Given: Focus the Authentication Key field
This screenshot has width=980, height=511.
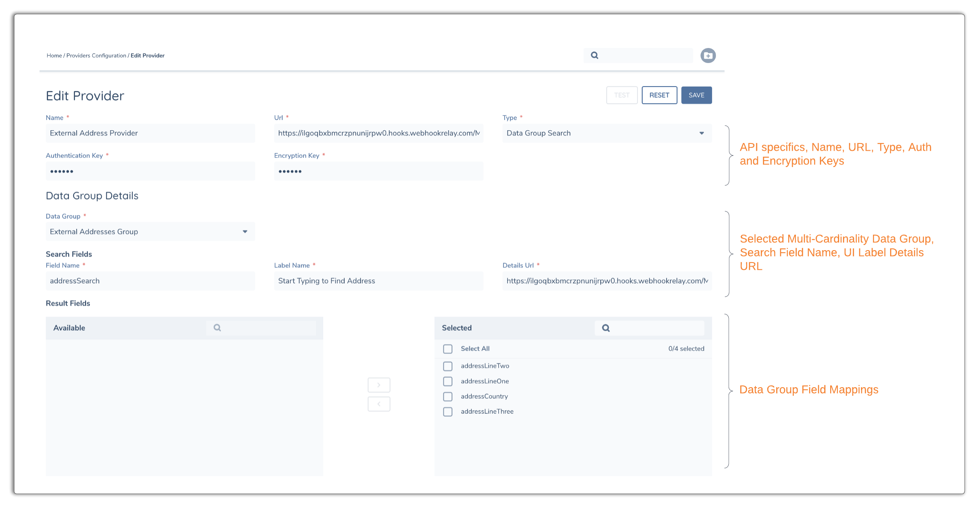Looking at the screenshot, I should pos(150,171).
